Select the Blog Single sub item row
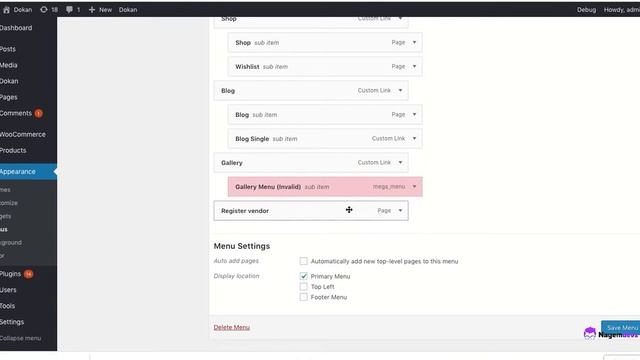The image size is (640, 360). point(325,139)
